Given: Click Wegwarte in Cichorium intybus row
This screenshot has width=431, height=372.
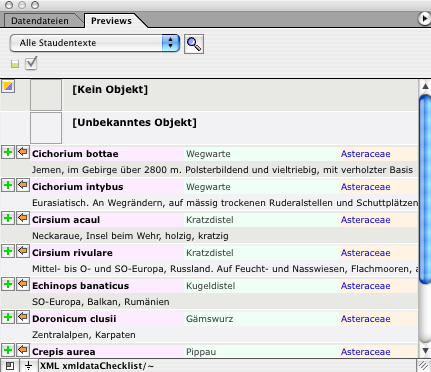Looking at the screenshot, I should click(208, 187).
